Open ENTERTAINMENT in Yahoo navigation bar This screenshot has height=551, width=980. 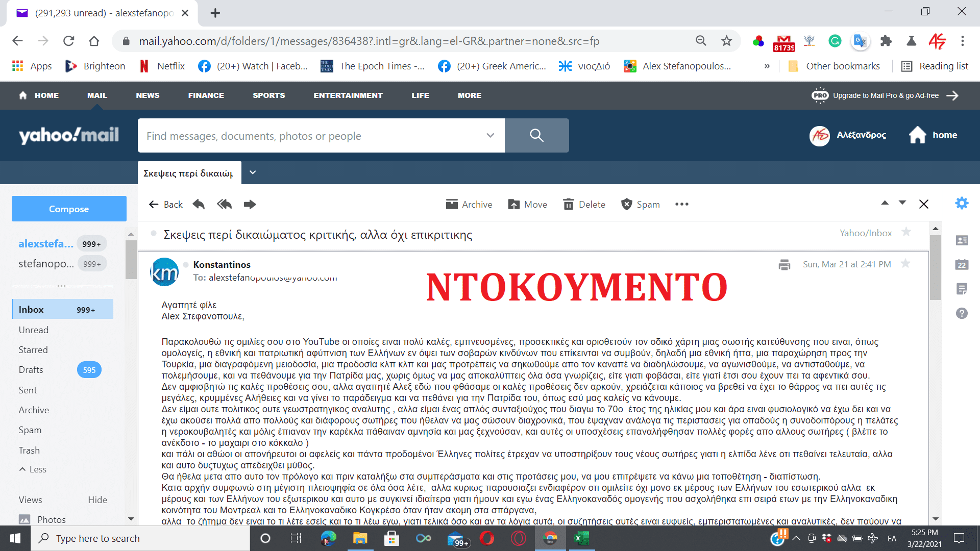click(x=348, y=95)
